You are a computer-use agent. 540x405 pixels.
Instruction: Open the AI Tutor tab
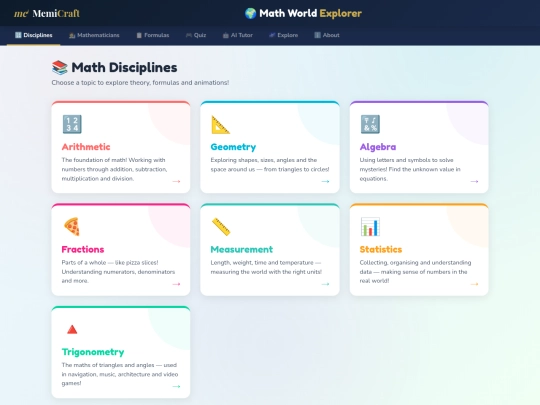(x=238, y=35)
